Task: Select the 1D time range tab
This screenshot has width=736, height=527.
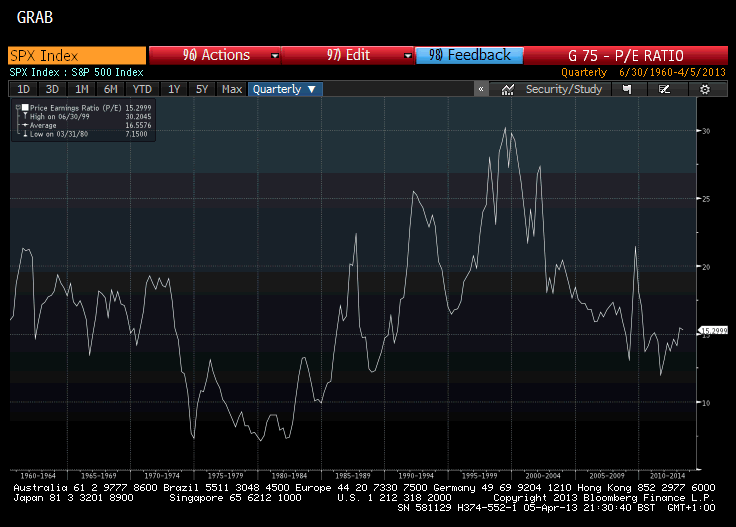Action: pos(23,89)
